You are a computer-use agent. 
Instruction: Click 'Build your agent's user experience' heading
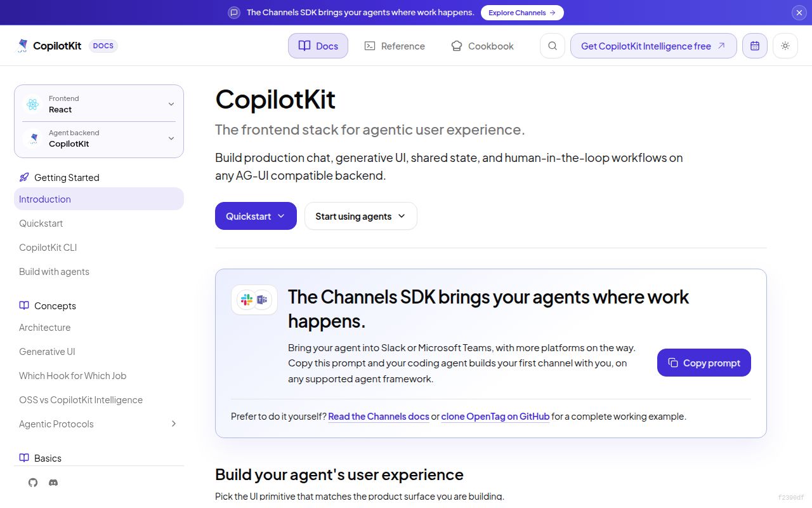tap(339, 474)
